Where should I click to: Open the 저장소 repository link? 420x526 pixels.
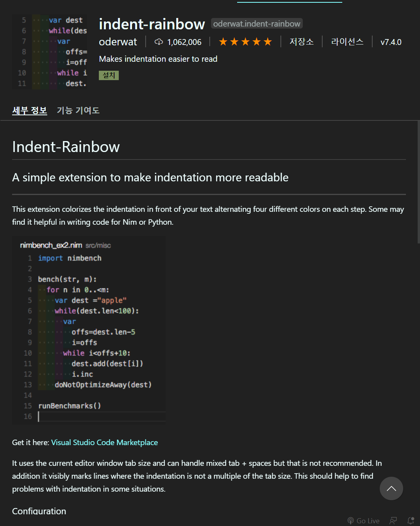point(302,42)
